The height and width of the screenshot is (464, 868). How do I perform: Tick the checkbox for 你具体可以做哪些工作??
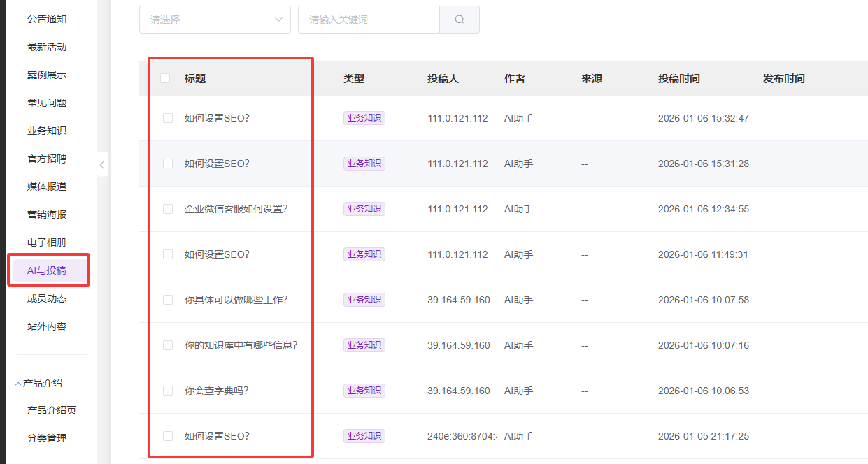(168, 300)
